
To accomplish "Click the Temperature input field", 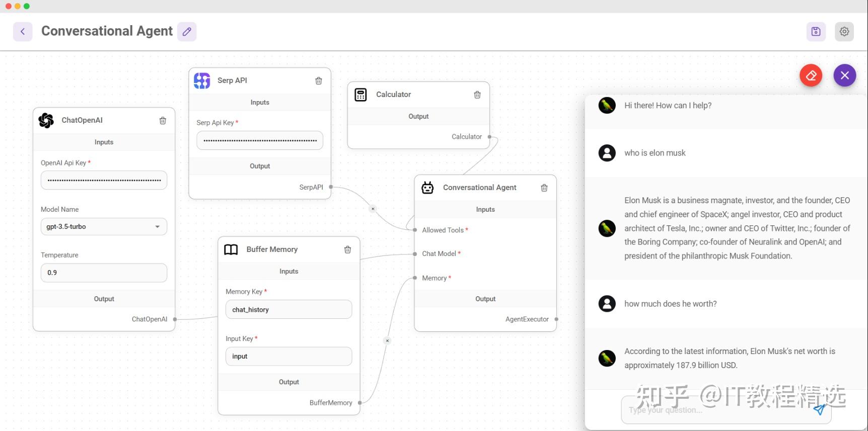I will pos(104,273).
